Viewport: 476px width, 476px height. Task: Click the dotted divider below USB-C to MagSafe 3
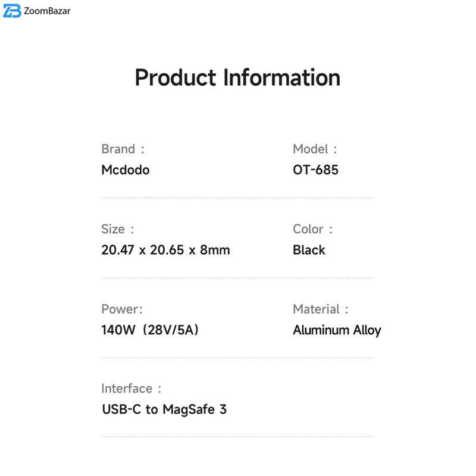click(x=237, y=437)
